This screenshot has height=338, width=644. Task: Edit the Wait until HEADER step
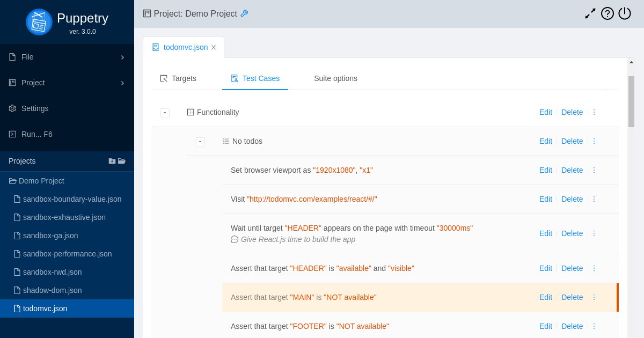[546, 233]
